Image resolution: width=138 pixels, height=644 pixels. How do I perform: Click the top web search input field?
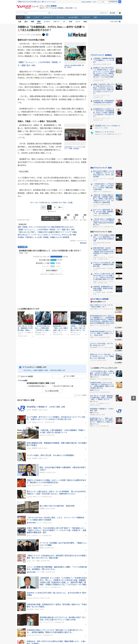(103, 2)
